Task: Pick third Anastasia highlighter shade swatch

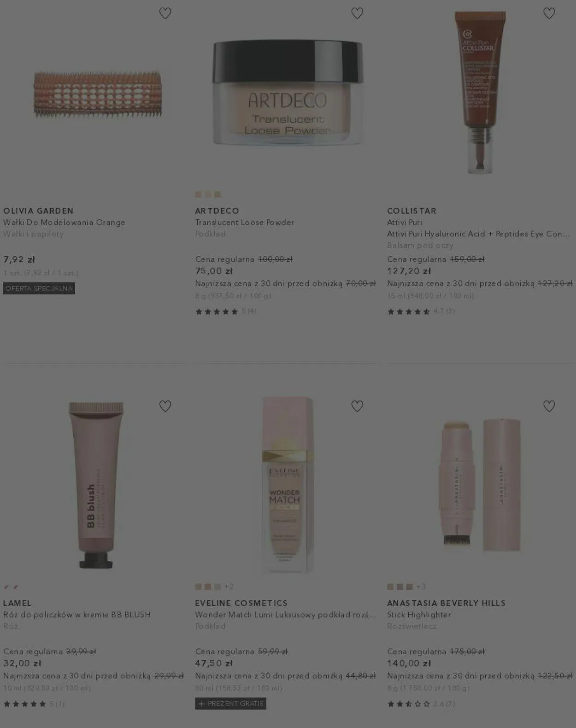Action: coord(409,587)
